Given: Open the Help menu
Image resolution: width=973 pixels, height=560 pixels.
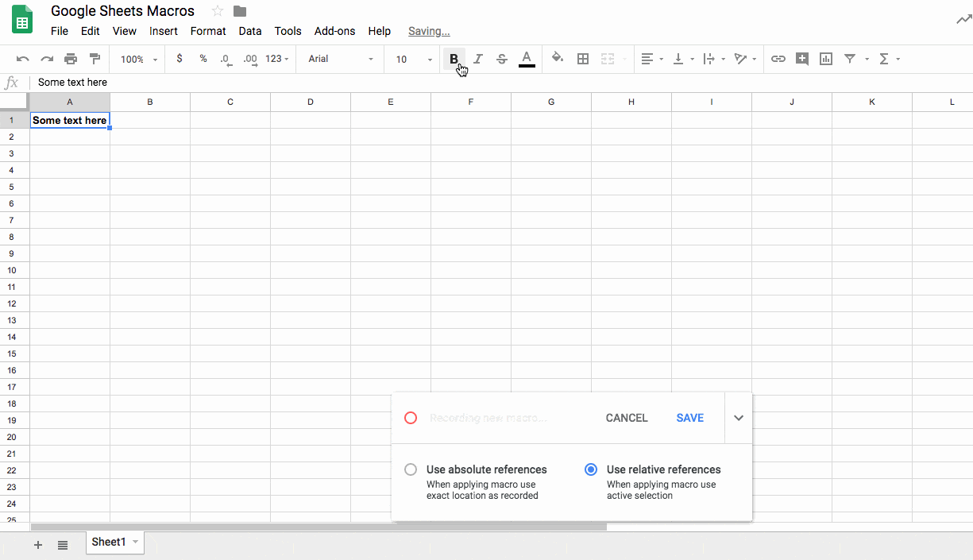Looking at the screenshot, I should pyautogui.click(x=380, y=31).
